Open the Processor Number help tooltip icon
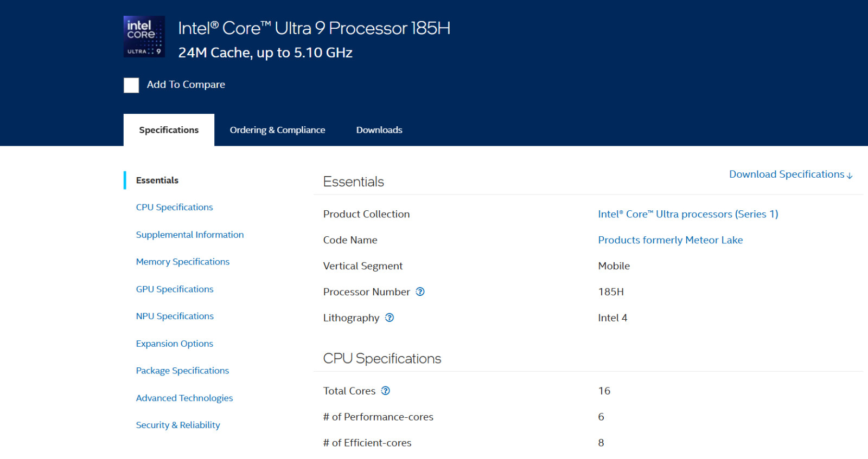Screen dimensions: 868x459 pyautogui.click(x=420, y=292)
